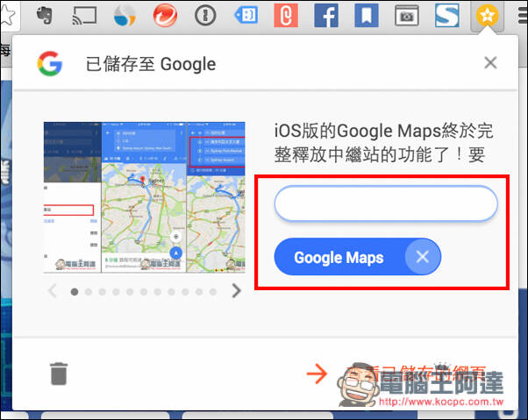
Task: Click the Google Maps preview thumbnail
Action: click(x=144, y=197)
